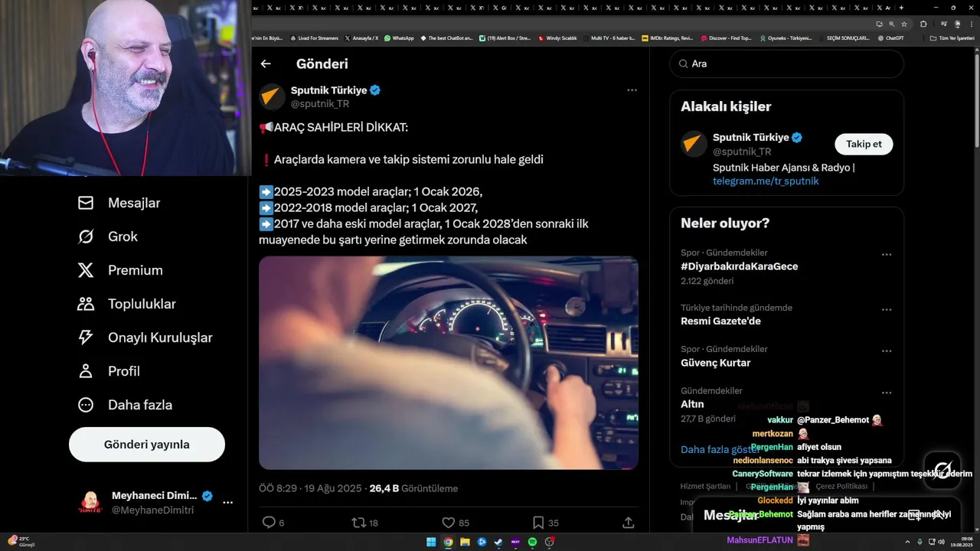Open options for #DiyarbakırdaKaraGece trend
Image resolution: width=980 pixels, height=551 pixels.
tap(887, 254)
